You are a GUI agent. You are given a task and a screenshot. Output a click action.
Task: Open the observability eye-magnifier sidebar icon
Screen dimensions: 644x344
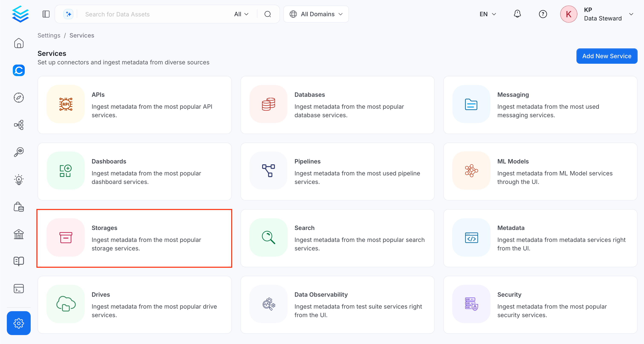pyautogui.click(x=19, y=152)
